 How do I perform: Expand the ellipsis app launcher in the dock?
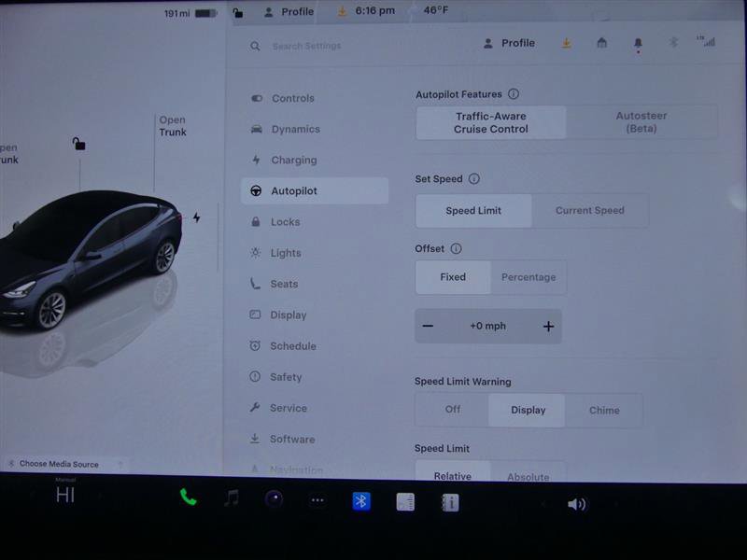(317, 502)
